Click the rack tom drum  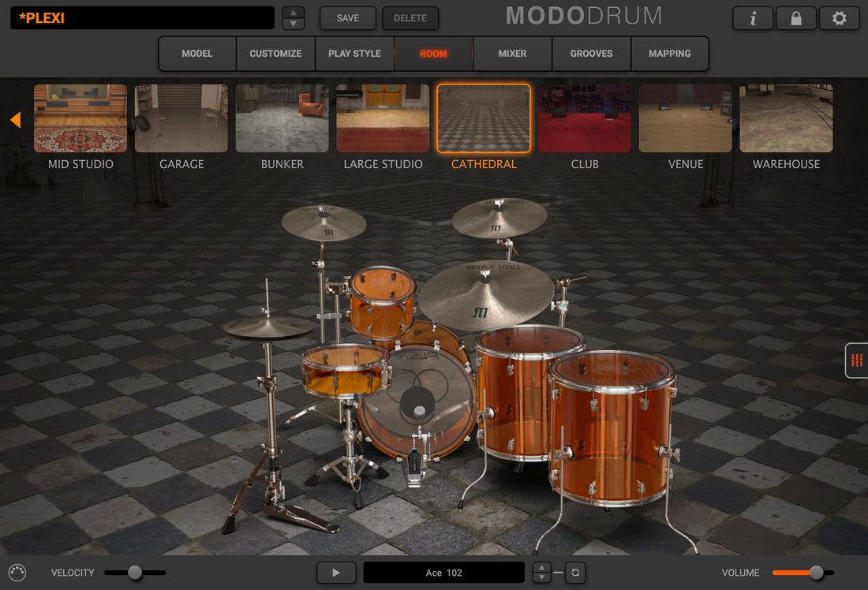[x=382, y=301]
